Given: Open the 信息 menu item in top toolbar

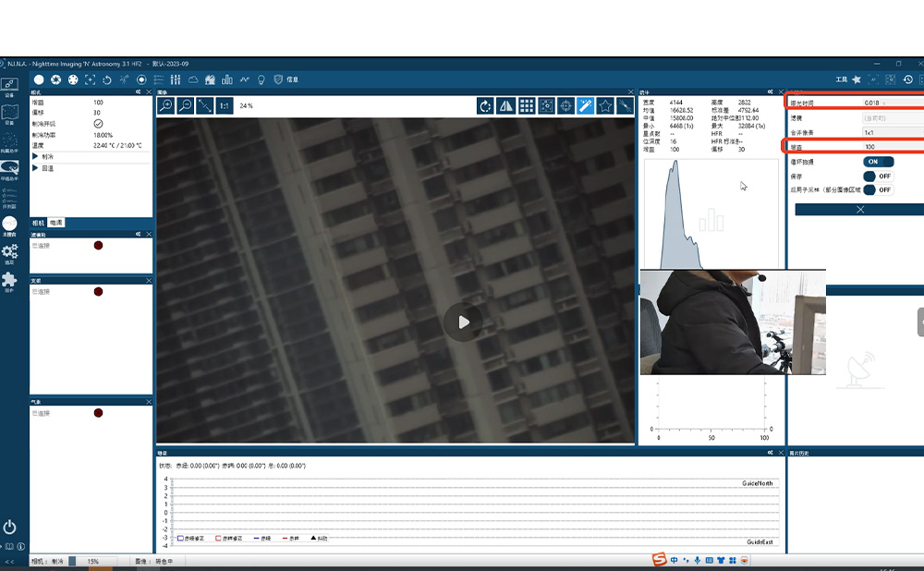Looking at the screenshot, I should click(292, 80).
